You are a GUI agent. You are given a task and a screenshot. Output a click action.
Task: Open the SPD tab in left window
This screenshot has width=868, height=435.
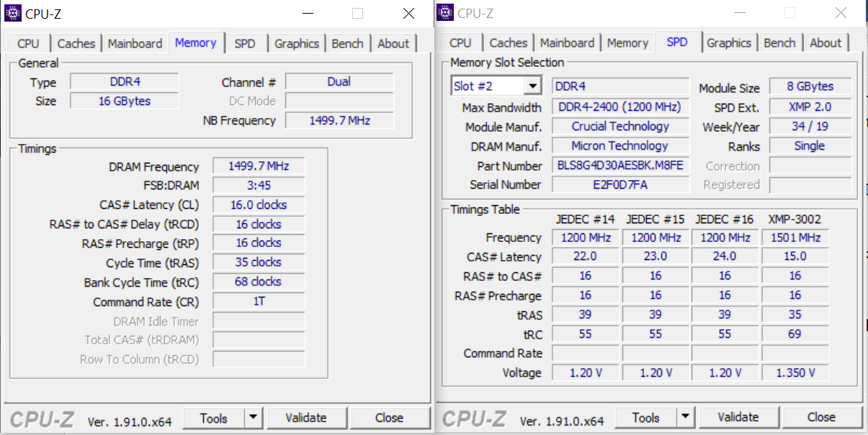pyautogui.click(x=245, y=43)
